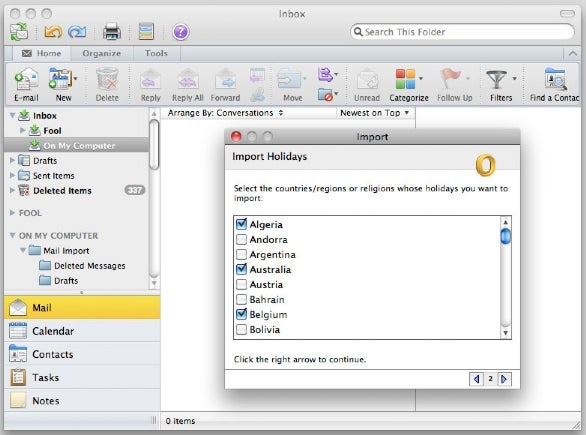Click the folder list scrollbar thumb
This screenshot has height=435, width=586.
(x=154, y=144)
